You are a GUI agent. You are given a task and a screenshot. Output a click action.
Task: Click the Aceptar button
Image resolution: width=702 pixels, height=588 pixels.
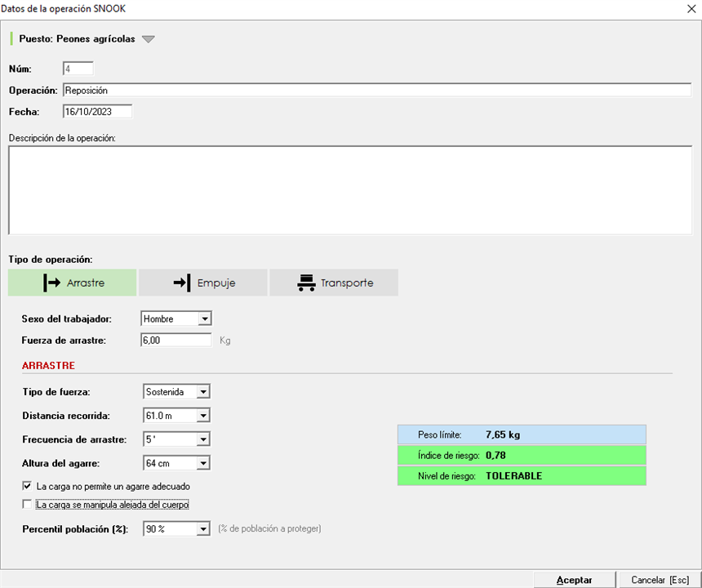point(574,580)
